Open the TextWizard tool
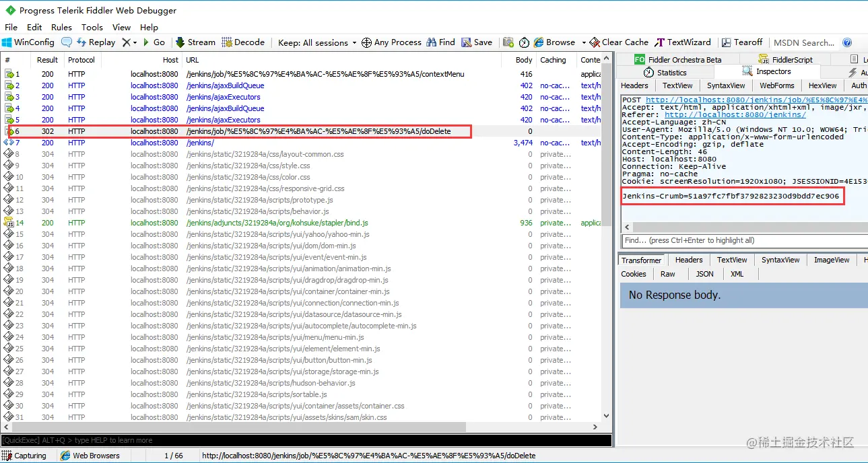 tap(683, 42)
